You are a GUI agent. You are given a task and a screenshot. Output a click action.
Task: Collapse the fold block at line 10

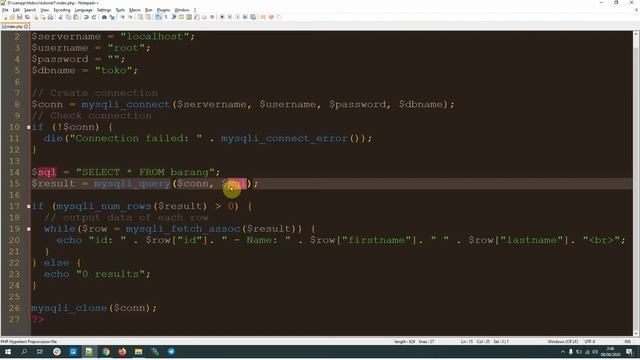(x=29, y=127)
